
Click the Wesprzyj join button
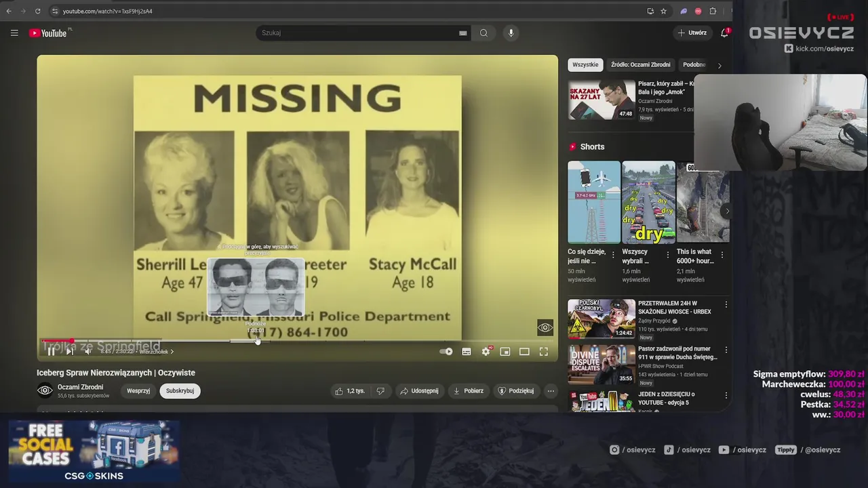point(138,390)
